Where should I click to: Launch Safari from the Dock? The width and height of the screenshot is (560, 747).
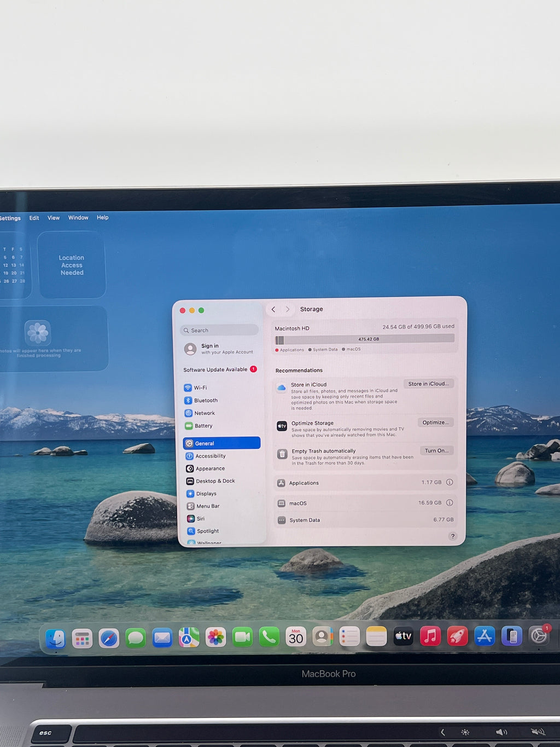[109, 638]
